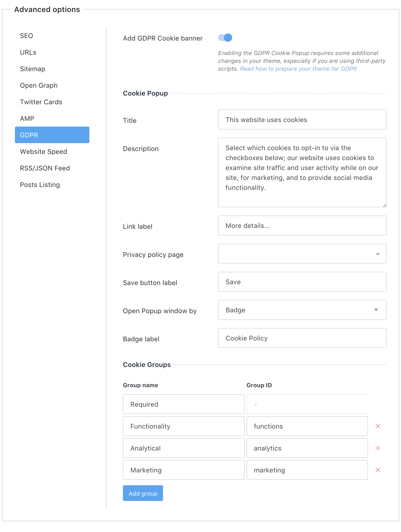Click the Title field containing website cookies text
401x532 pixels.
point(302,120)
